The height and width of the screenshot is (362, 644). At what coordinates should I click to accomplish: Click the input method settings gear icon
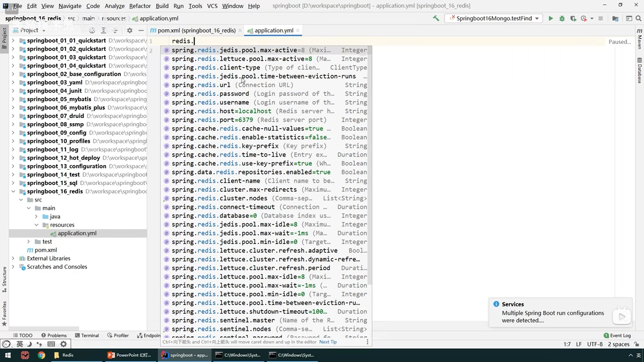click(x=63, y=344)
